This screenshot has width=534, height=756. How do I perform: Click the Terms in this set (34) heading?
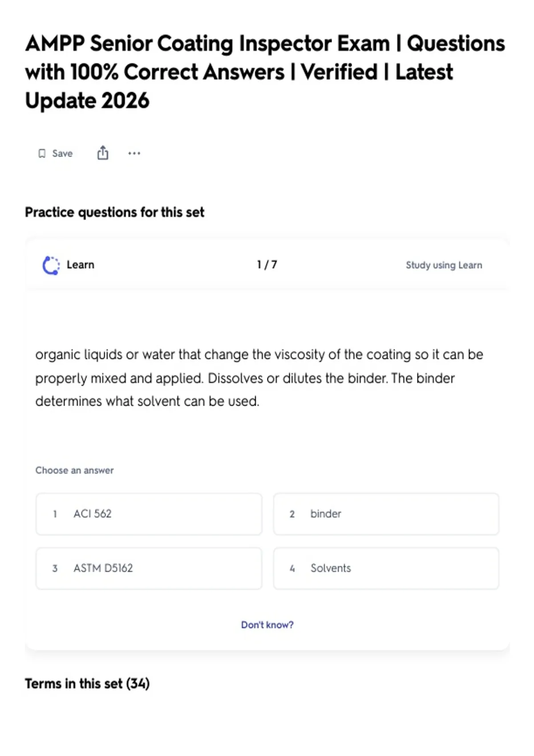(87, 684)
